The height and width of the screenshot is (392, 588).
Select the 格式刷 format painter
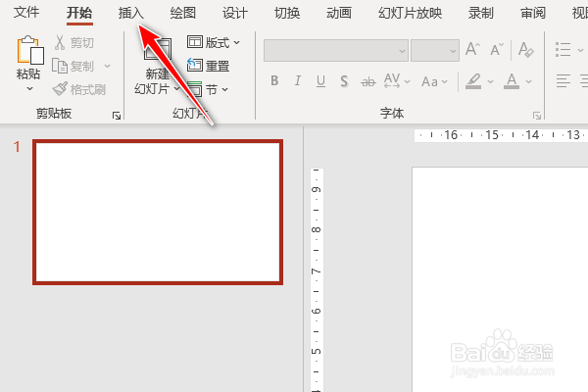pos(79,89)
